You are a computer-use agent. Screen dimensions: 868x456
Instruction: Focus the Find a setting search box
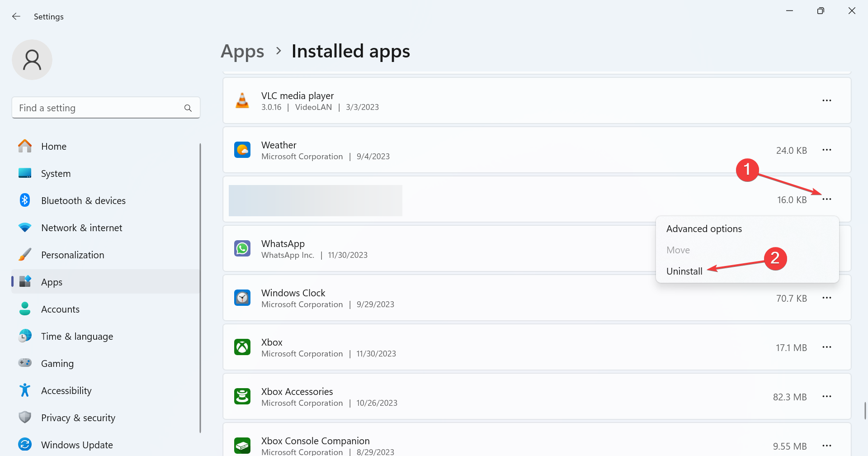tap(106, 108)
